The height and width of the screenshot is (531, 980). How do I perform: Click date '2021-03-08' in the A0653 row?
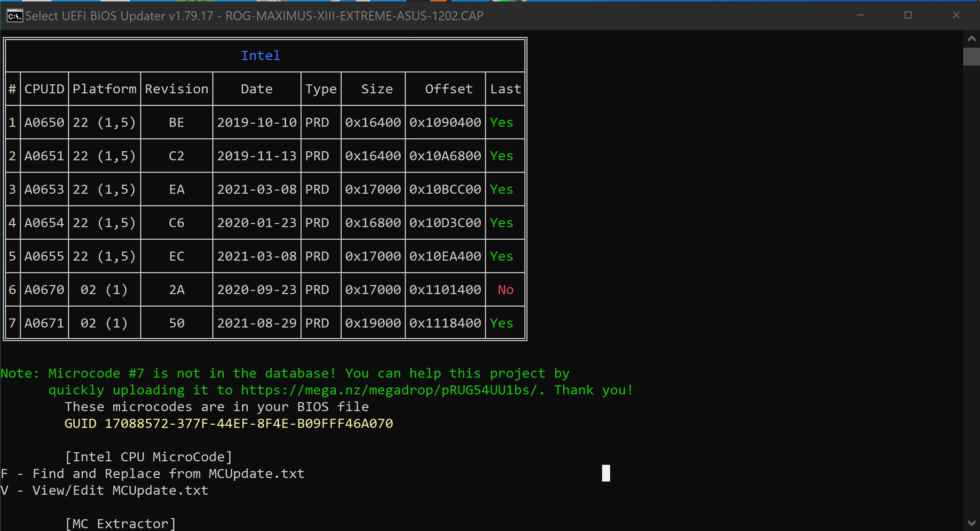point(257,189)
